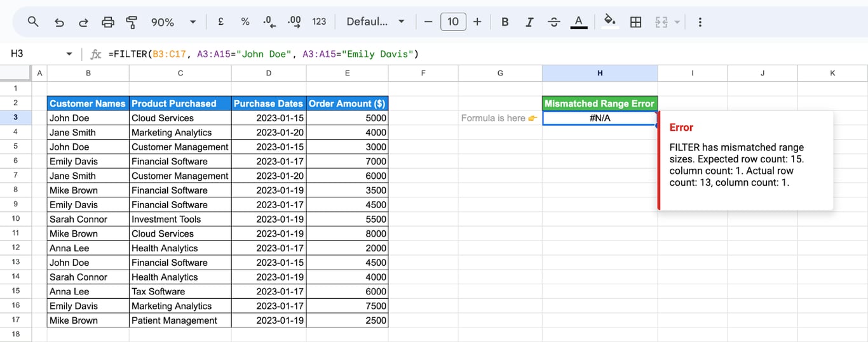Screen dimensions: 868x342
Task: Click the Order Amount ($) header cell
Action: tap(348, 103)
